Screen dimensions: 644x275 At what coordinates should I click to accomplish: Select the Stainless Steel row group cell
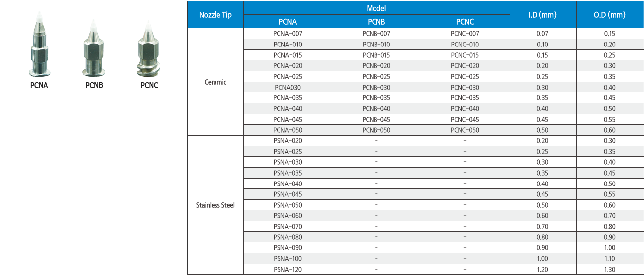(215, 205)
